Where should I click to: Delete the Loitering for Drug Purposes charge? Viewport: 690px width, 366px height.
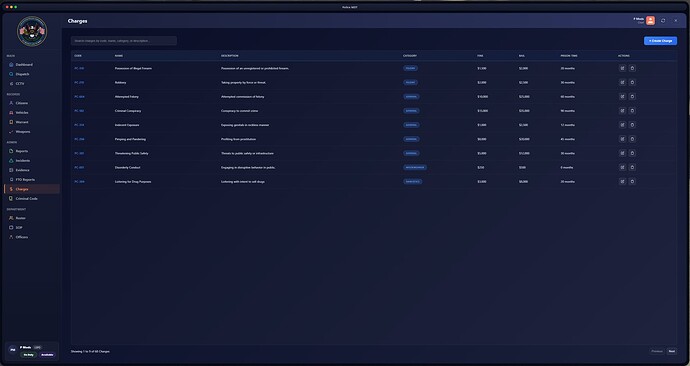tap(632, 181)
